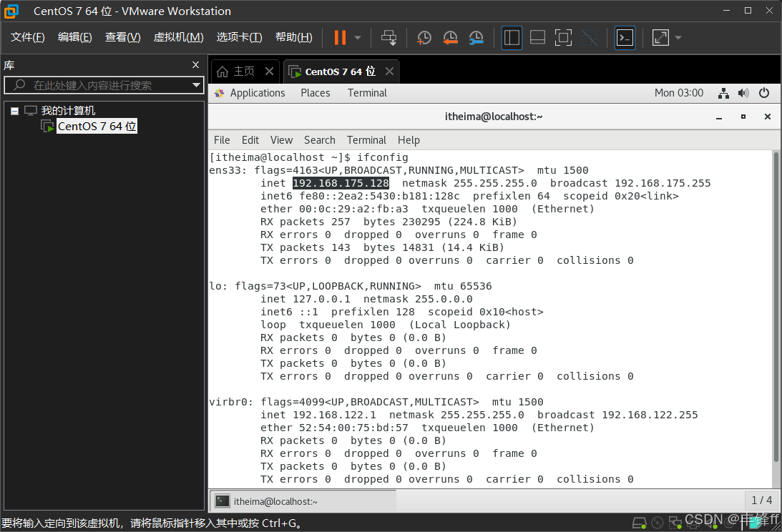Click the network adapter status icon in VMware status bar
The height and width of the screenshot is (532, 782).
point(675,523)
